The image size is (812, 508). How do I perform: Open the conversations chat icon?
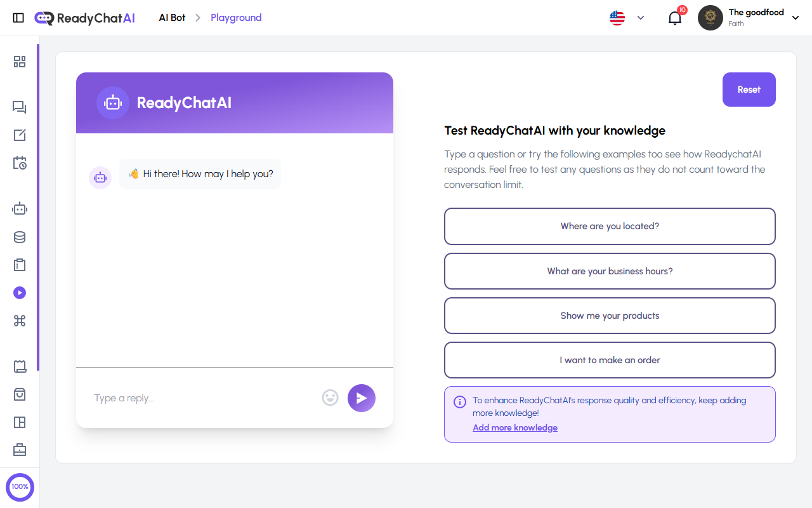(x=20, y=107)
